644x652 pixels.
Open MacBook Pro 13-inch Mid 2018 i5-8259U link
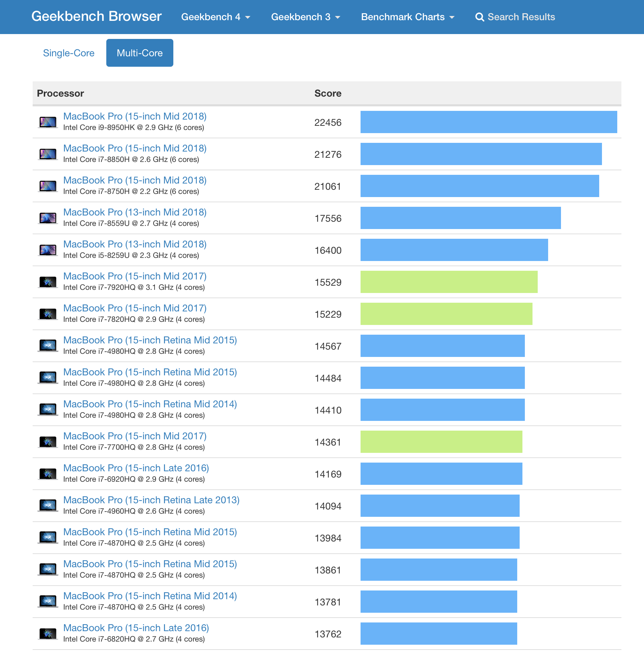[x=135, y=244]
